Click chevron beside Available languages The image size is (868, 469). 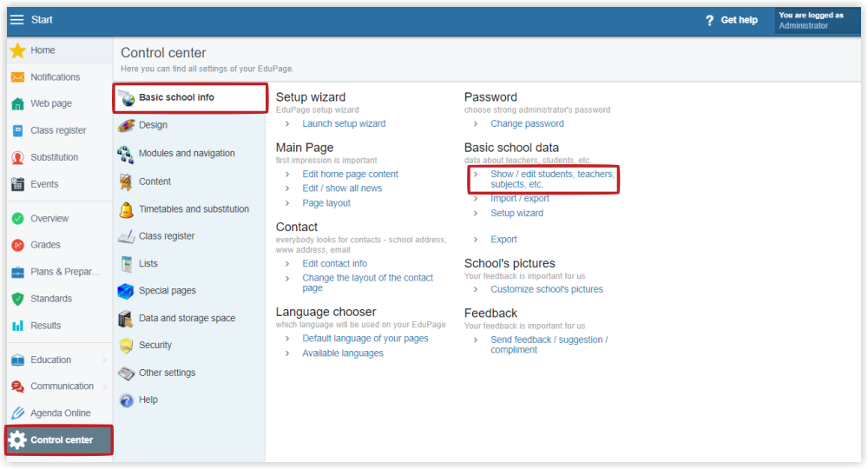287,353
